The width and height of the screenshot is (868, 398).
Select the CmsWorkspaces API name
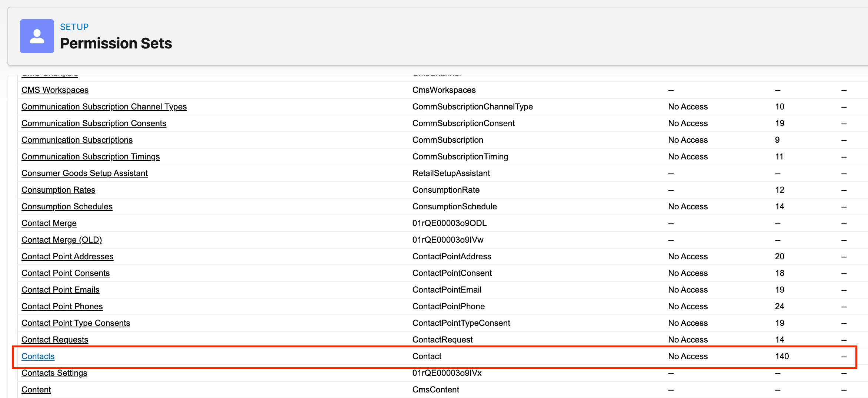click(444, 90)
